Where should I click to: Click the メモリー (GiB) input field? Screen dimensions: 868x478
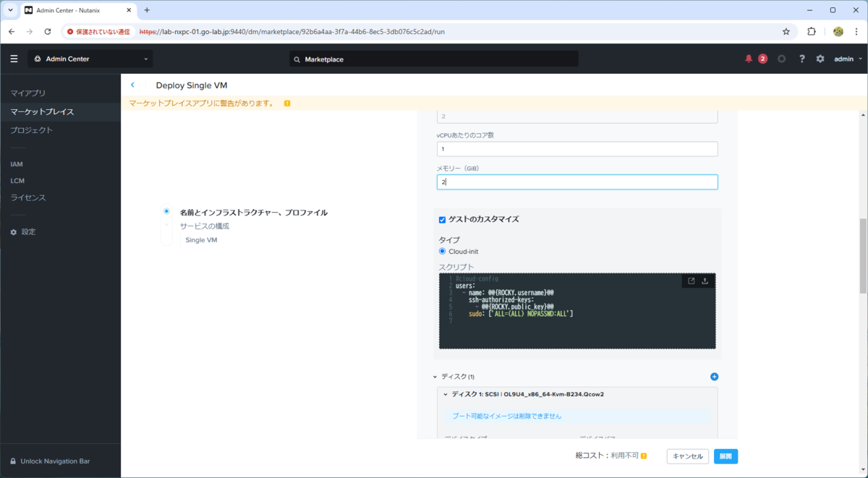tap(577, 182)
